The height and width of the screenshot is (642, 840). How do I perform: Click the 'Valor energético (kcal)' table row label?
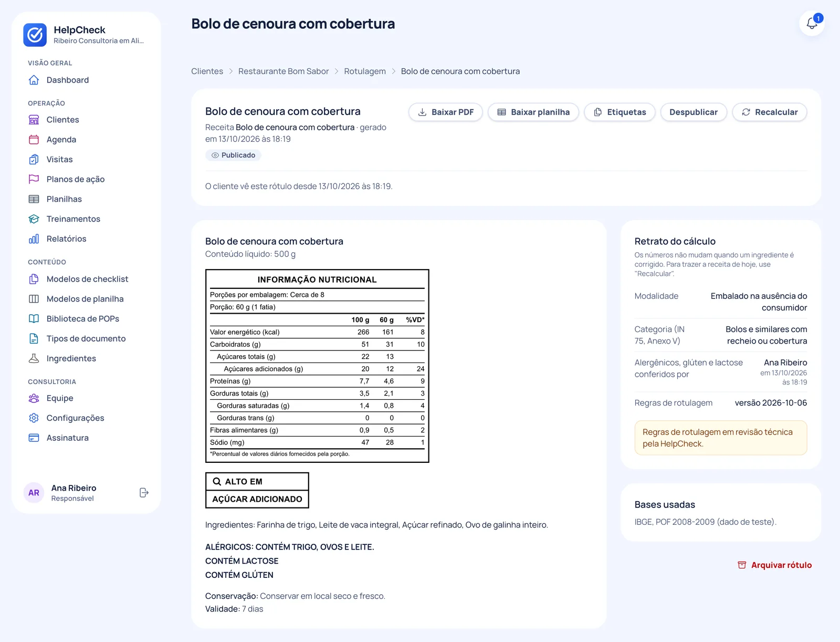(x=245, y=332)
